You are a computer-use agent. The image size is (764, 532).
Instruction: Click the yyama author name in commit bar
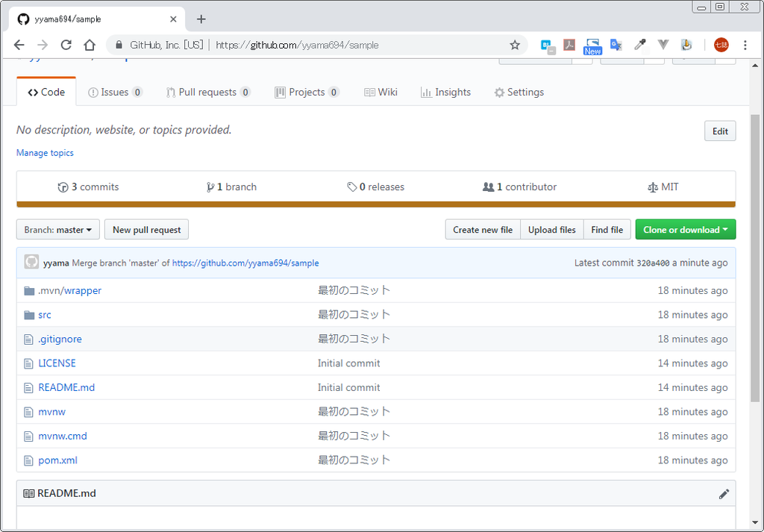pyautogui.click(x=56, y=263)
